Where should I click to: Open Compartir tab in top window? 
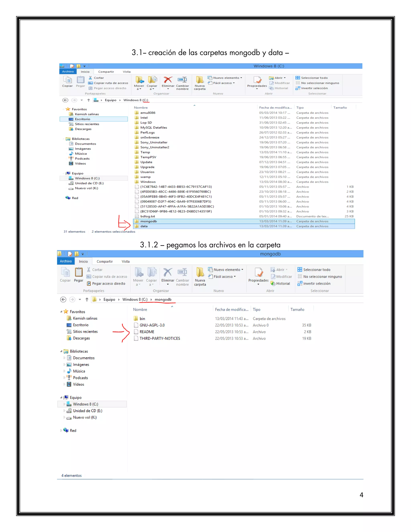[106, 72]
